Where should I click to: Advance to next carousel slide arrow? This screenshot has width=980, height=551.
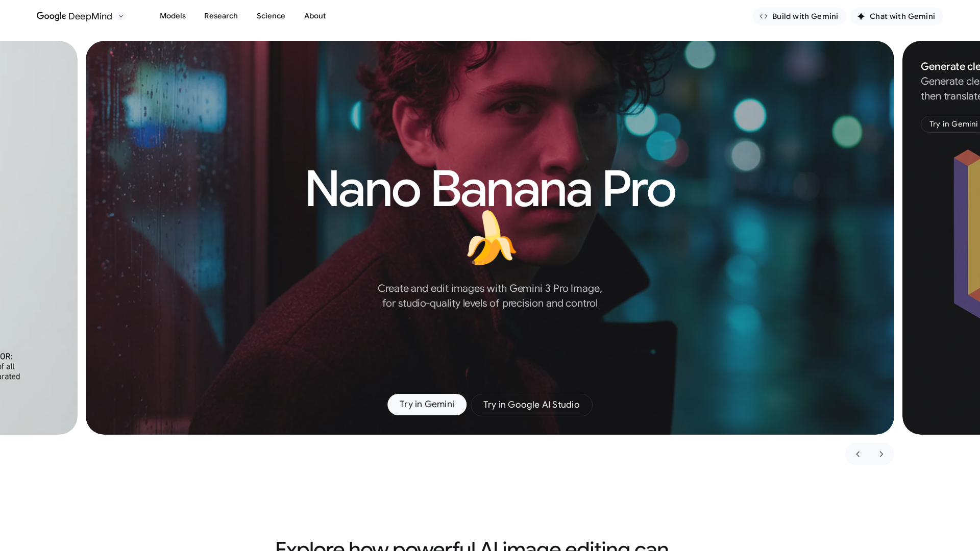coord(881,454)
